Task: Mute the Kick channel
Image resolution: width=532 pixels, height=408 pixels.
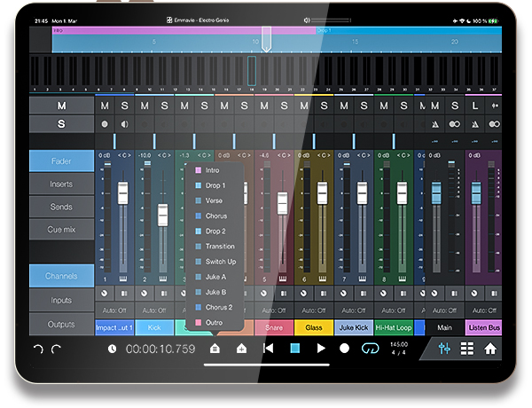Action: point(145,106)
